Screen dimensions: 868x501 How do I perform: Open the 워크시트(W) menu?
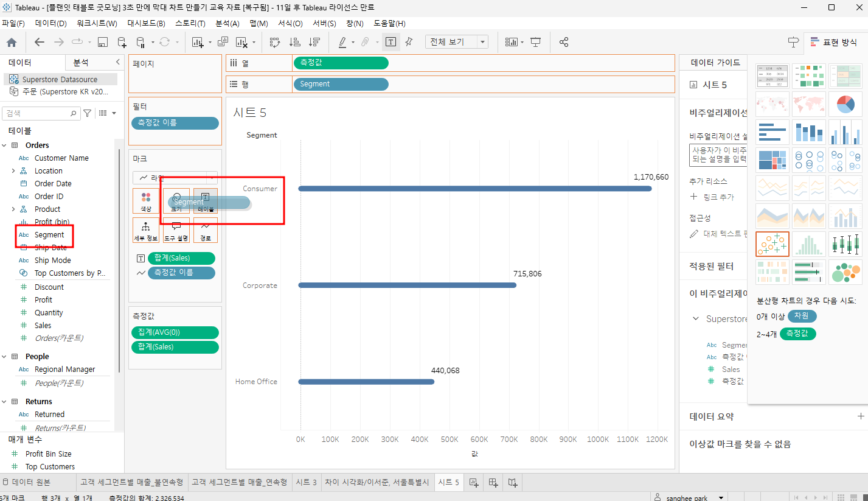[x=97, y=23]
